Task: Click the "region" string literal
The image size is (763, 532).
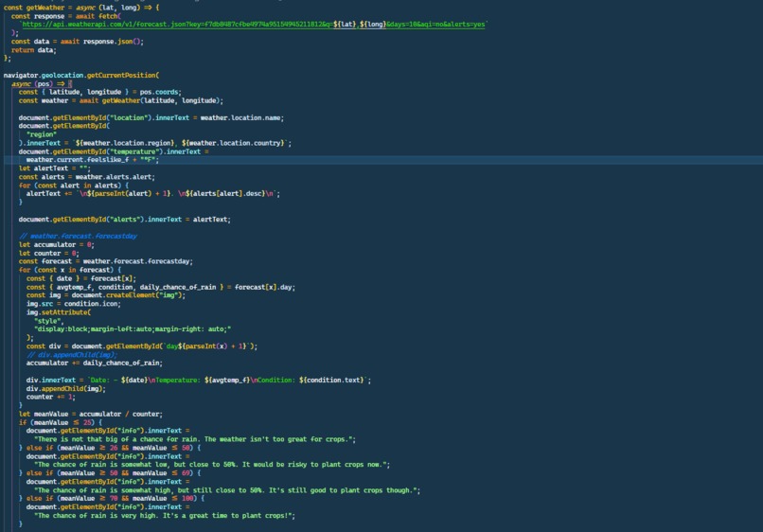Action: (42, 134)
